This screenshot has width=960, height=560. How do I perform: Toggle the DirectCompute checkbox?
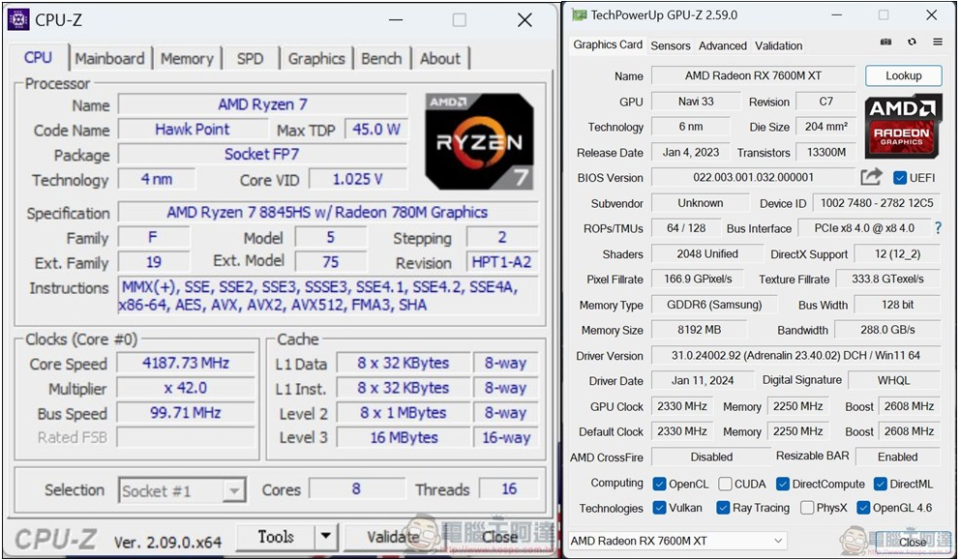pyautogui.click(x=783, y=485)
